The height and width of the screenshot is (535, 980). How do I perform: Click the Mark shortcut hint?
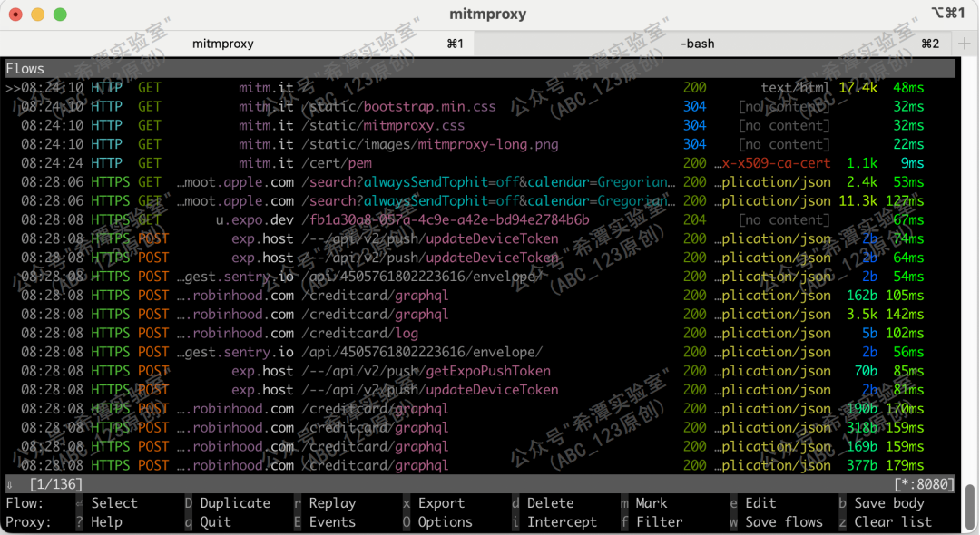coord(652,503)
